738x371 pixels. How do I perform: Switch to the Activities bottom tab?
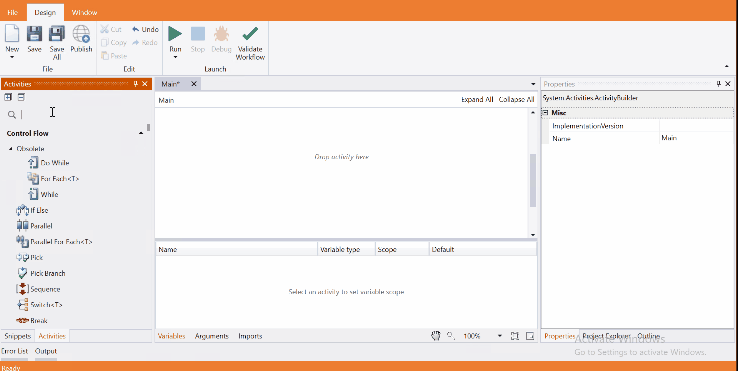point(52,336)
